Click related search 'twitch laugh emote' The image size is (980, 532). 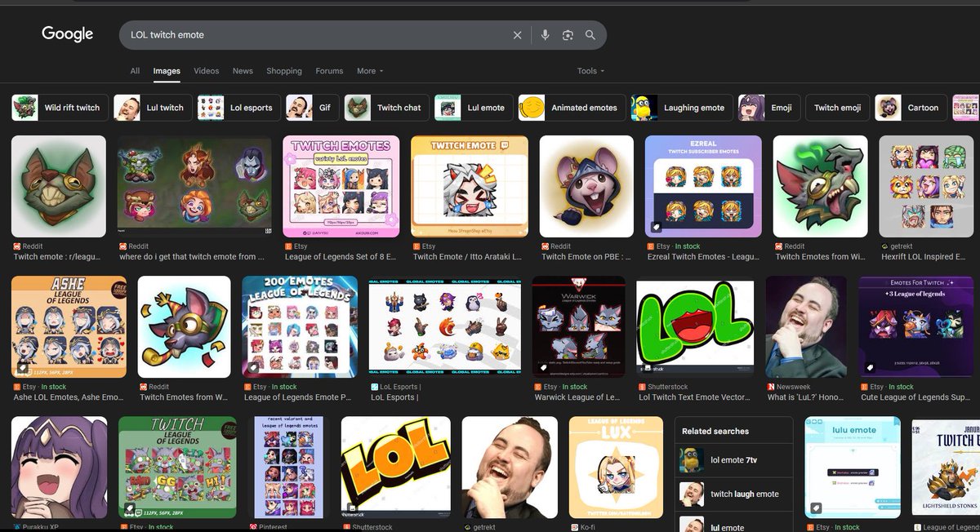pyautogui.click(x=733, y=494)
